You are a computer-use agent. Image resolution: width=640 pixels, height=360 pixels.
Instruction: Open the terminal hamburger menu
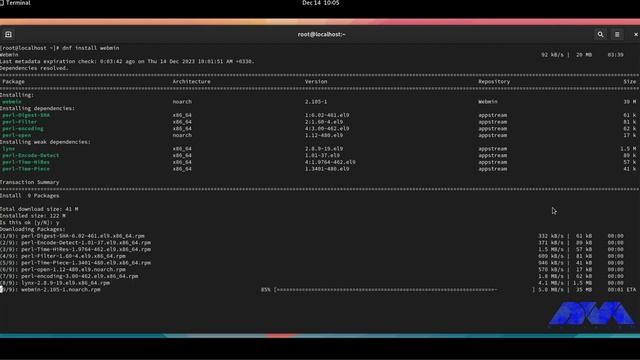pyautogui.click(x=617, y=35)
